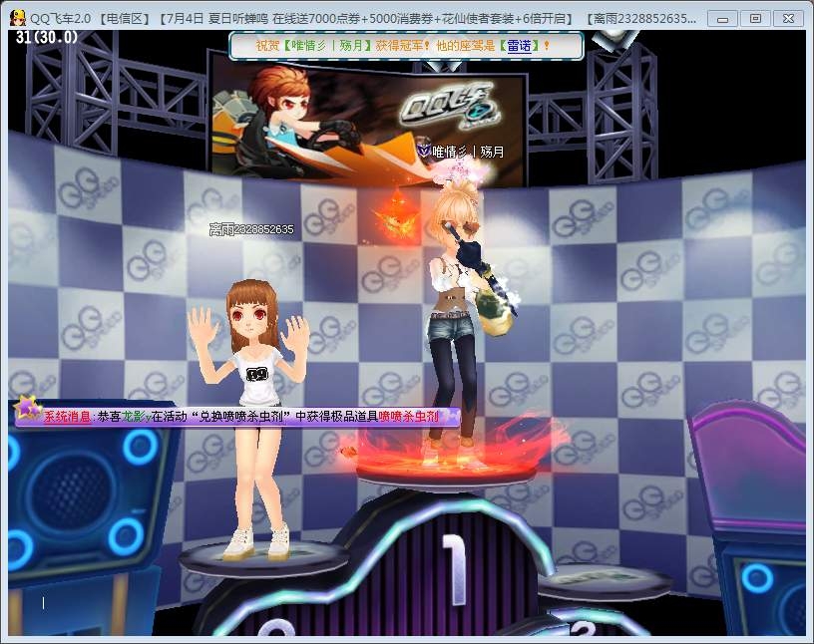Minimize the QQ飞车 game window
The height and width of the screenshot is (644, 814).
tap(722, 19)
